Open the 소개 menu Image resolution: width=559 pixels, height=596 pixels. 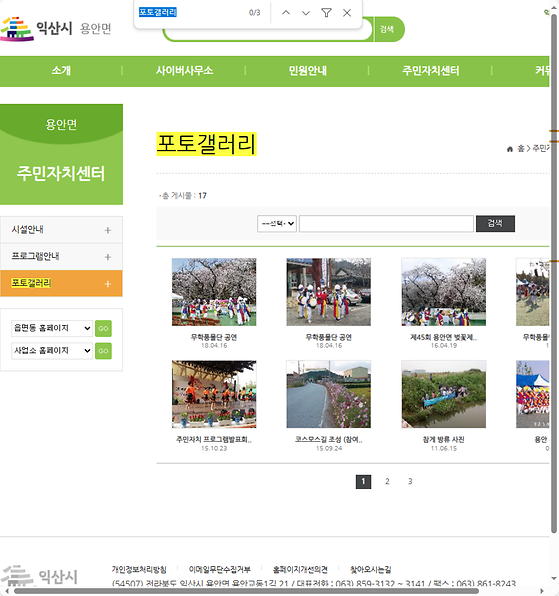(61, 71)
